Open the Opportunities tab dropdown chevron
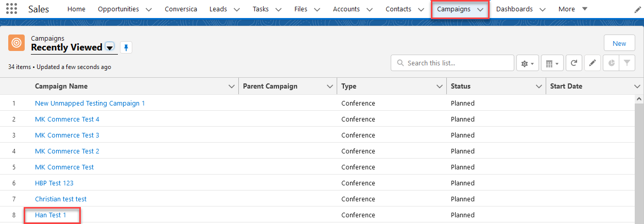 pyautogui.click(x=149, y=9)
